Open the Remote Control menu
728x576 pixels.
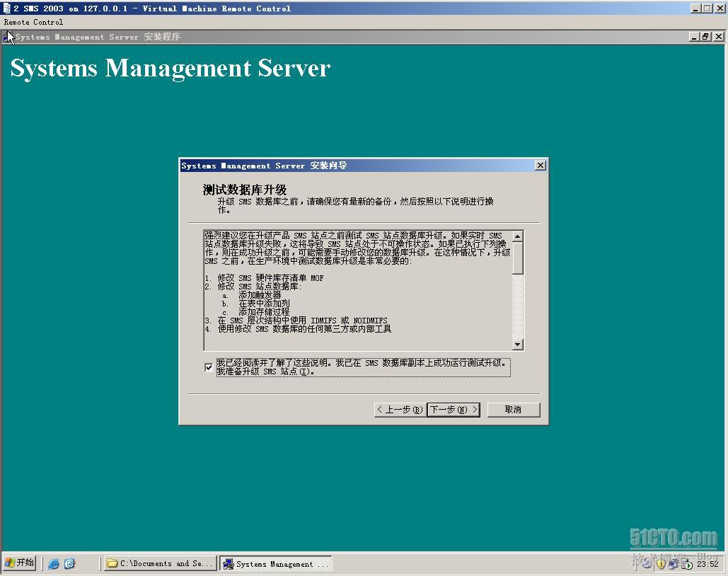pos(33,22)
